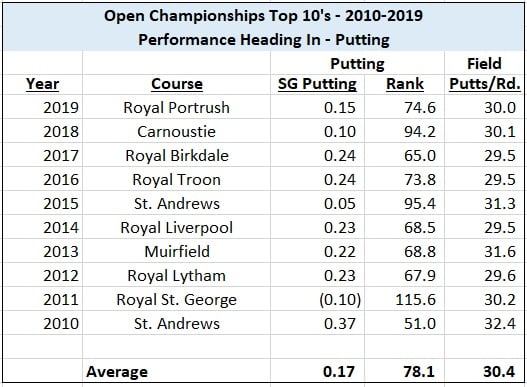Select the (0.10) SG Putting value

point(340,300)
